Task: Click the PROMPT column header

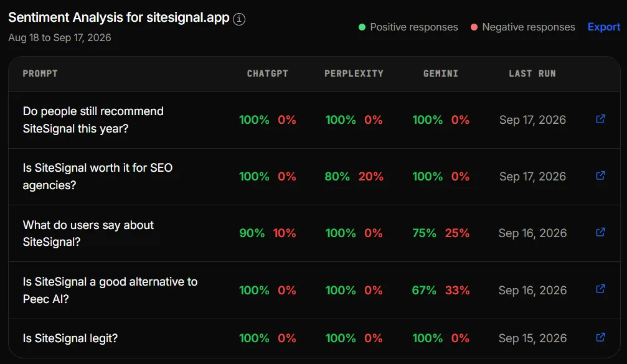Action: [x=40, y=73]
